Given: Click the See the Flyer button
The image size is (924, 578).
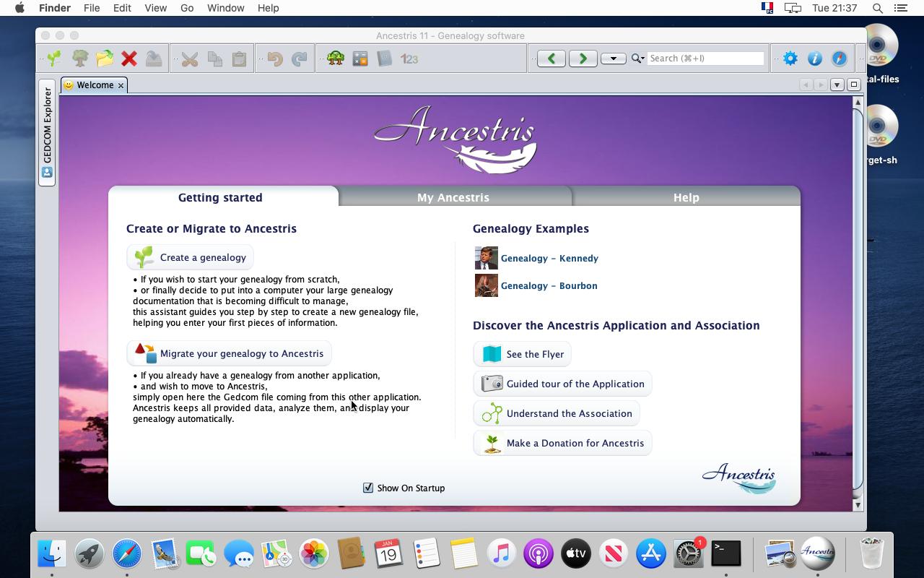Looking at the screenshot, I should (x=522, y=354).
